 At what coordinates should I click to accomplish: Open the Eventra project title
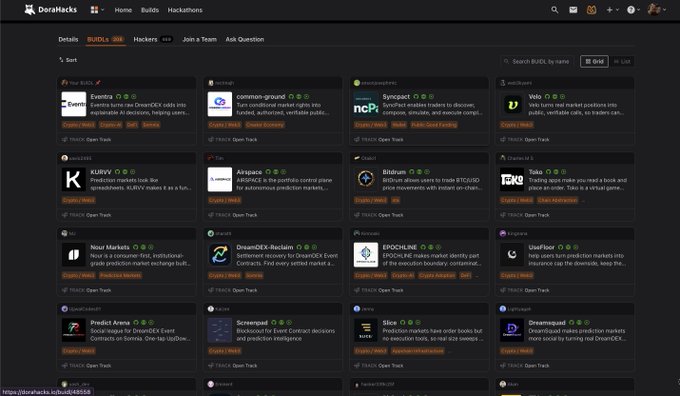101,96
